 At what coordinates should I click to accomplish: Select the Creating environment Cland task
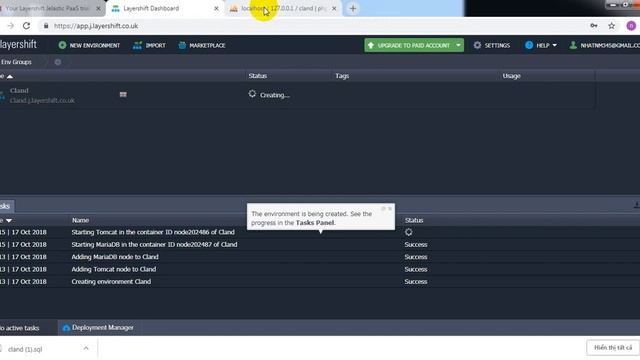[320, 282]
